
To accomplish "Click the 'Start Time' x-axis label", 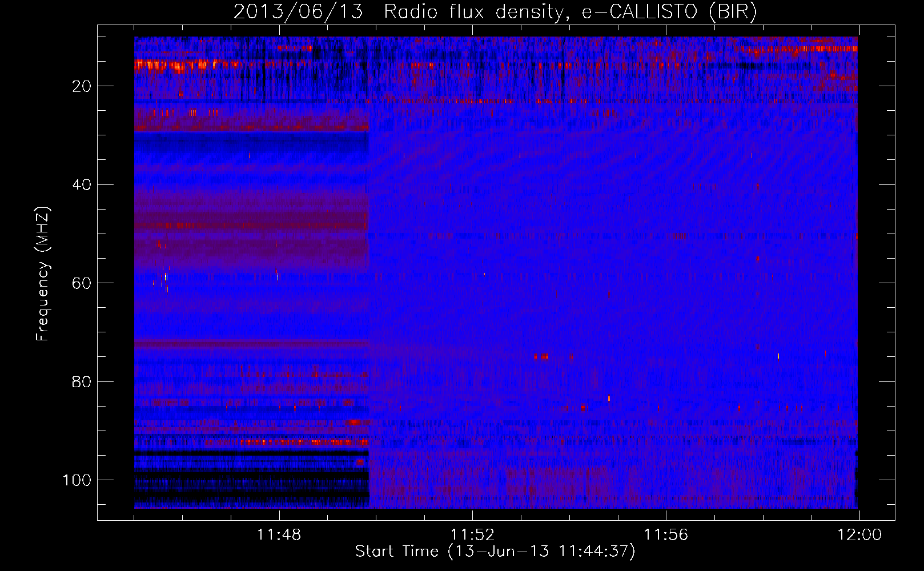I will [x=495, y=552].
